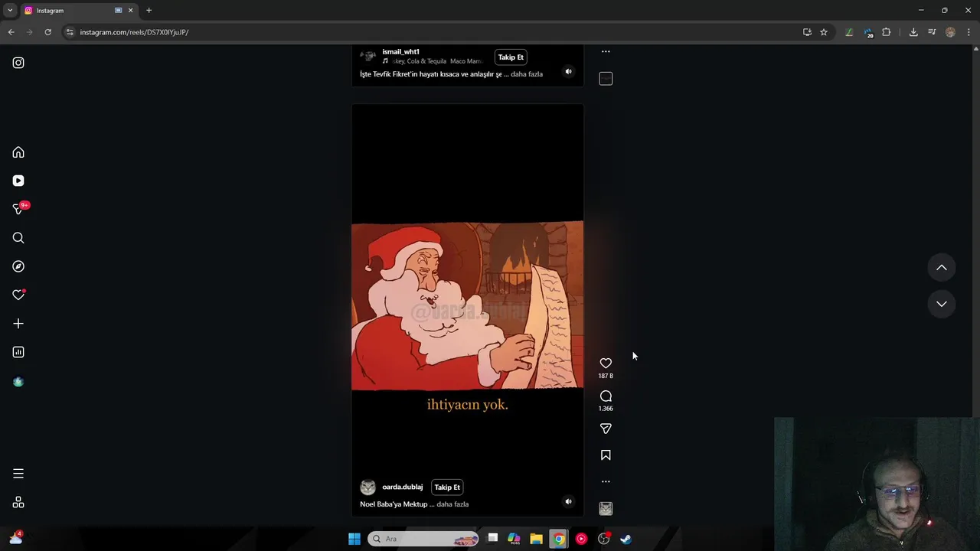Follow oarda.dublaj with Takip Et
The height and width of the screenshot is (551, 980).
[447, 487]
